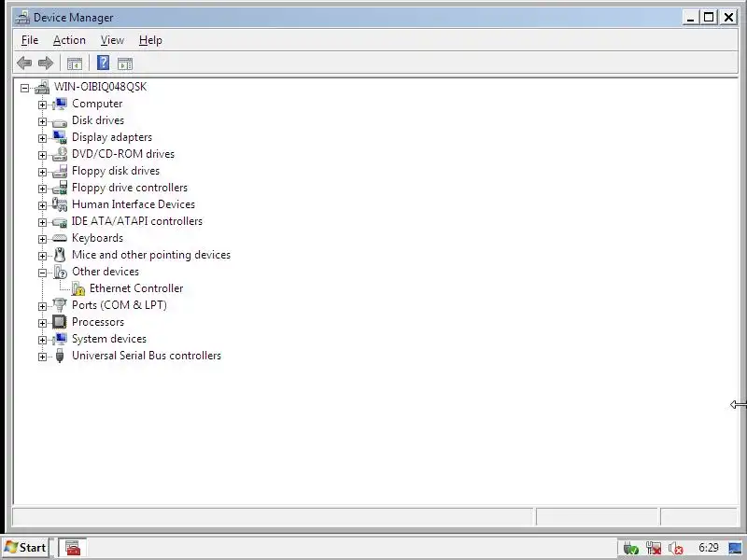The image size is (747, 560).
Task: Click the show desktop icon in tray
Action: click(x=735, y=548)
